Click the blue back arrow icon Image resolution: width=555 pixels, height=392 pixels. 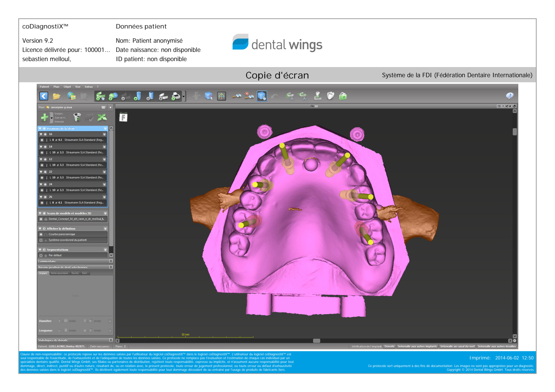tap(44, 96)
